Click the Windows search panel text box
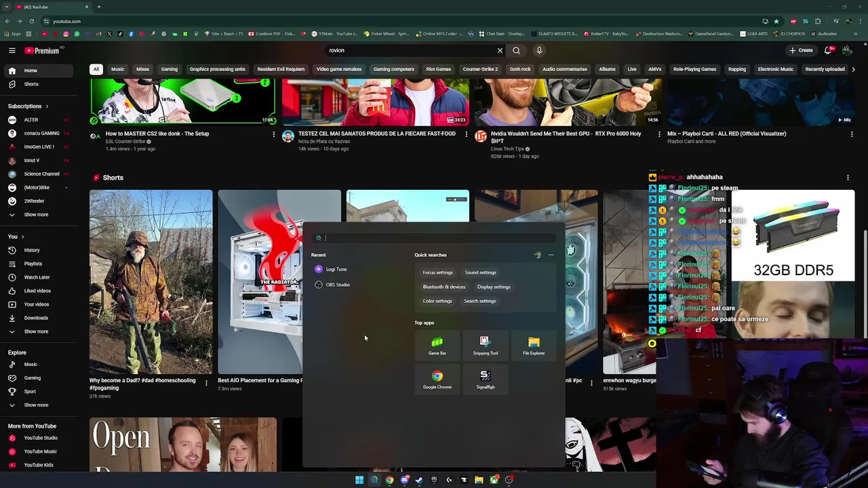Screen dimensions: 868x488 click(x=434, y=238)
